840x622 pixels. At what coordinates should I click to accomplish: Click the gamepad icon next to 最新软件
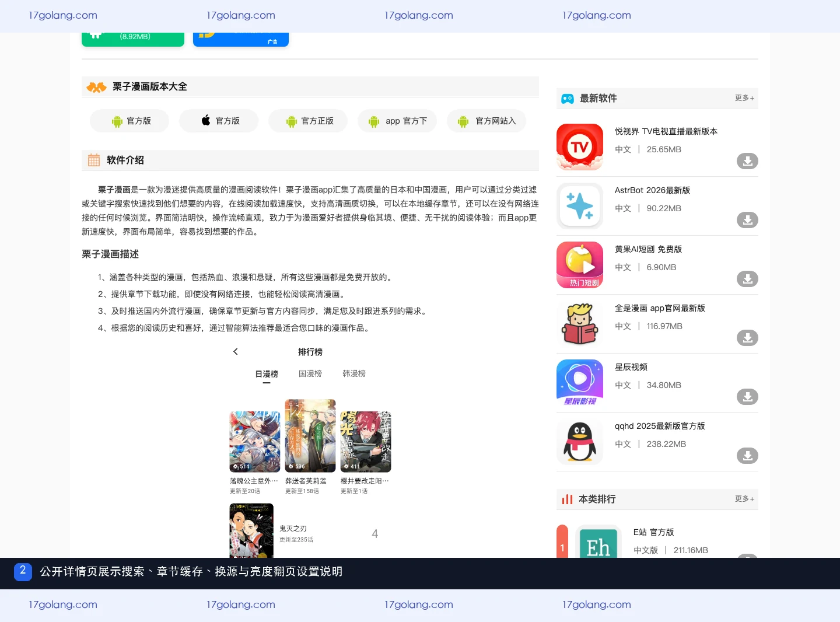[x=568, y=99]
